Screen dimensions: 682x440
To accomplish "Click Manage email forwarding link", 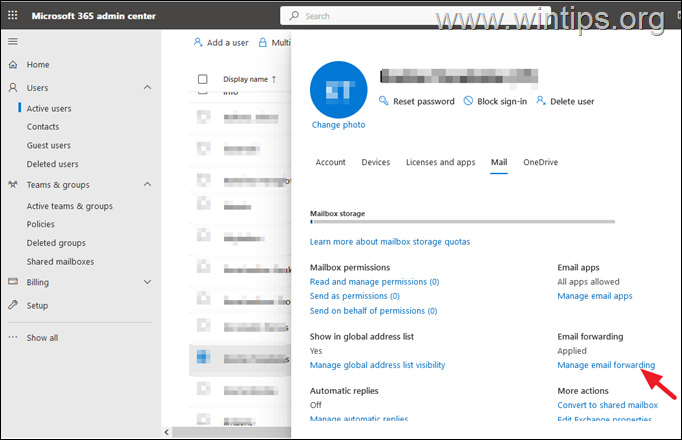I will click(x=606, y=365).
